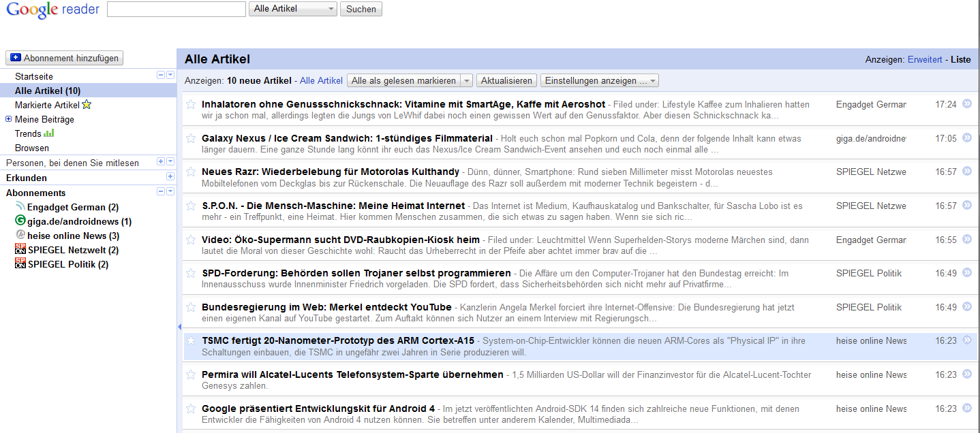Open the heise online News (3) subscription

click(74, 236)
